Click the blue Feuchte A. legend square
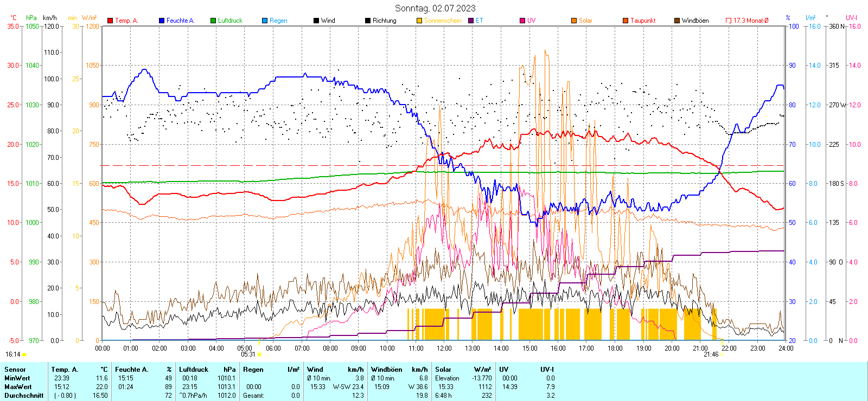Viewport: 868px width, 401px height. pyautogui.click(x=162, y=21)
